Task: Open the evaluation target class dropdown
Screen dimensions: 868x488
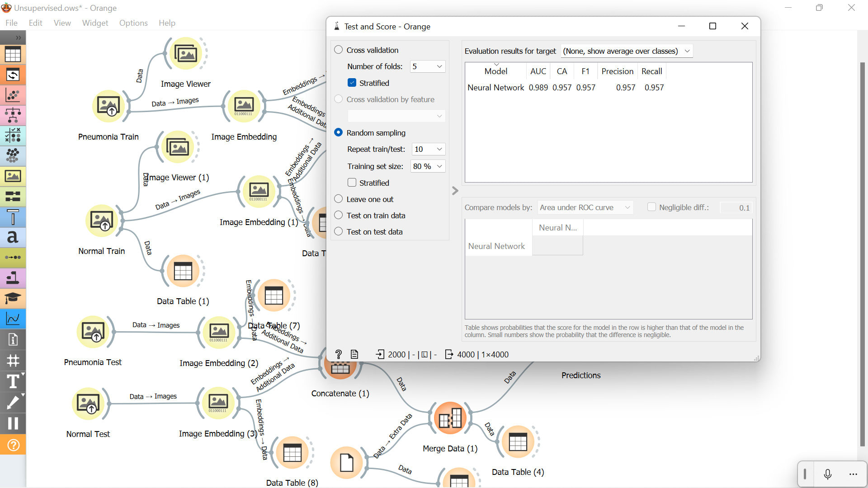Action: pos(626,51)
